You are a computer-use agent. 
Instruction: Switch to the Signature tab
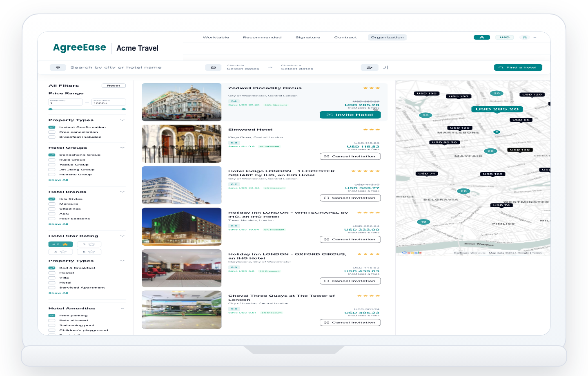coord(308,37)
